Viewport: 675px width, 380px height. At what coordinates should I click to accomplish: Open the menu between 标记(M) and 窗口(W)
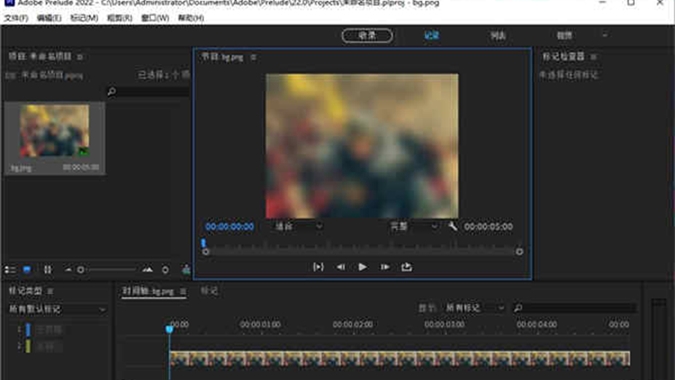tap(120, 18)
